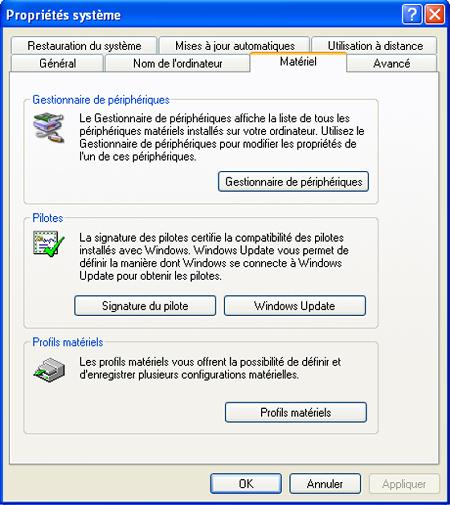
Task: Click the driver signature checkmark icon
Action: click(49, 244)
